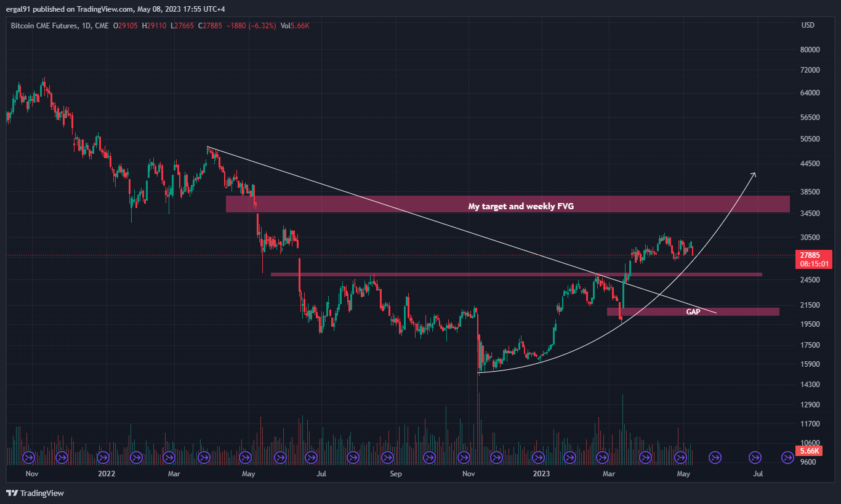
Task: Click the 80000 price axis label
Action: point(810,49)
